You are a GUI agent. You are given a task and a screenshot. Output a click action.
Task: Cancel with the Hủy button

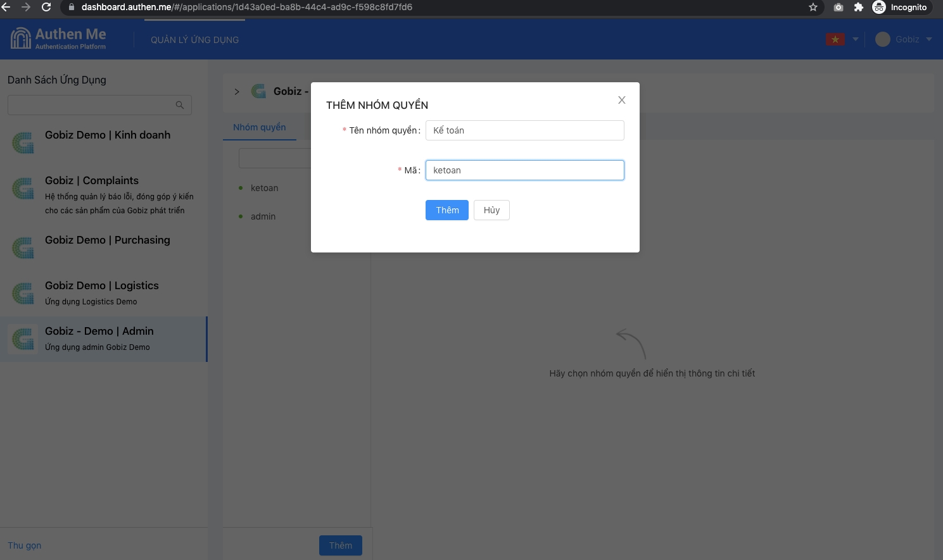tap(491, 210)
